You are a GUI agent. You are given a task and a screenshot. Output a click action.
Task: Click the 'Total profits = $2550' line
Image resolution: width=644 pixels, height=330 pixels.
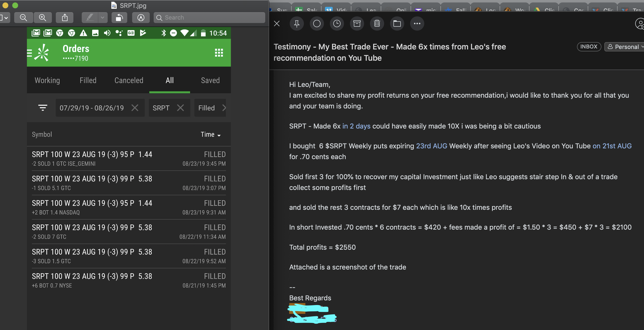point(322,247)
